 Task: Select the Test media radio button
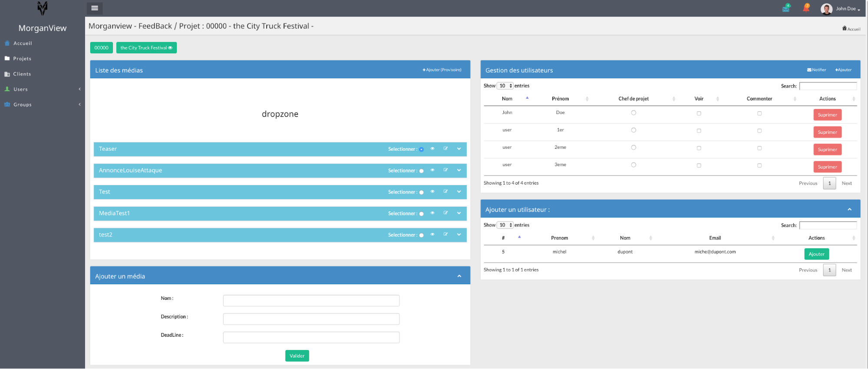pos(421,192)
